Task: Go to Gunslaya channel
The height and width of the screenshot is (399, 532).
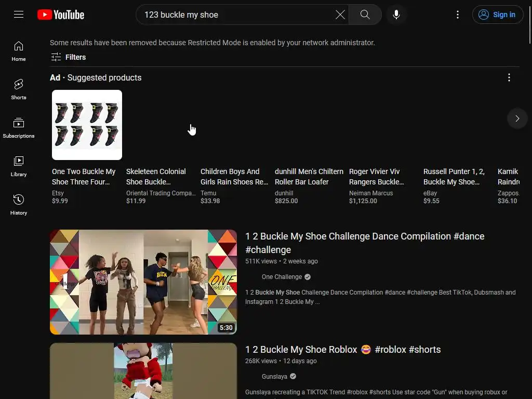Action: [x=274, y=376]
